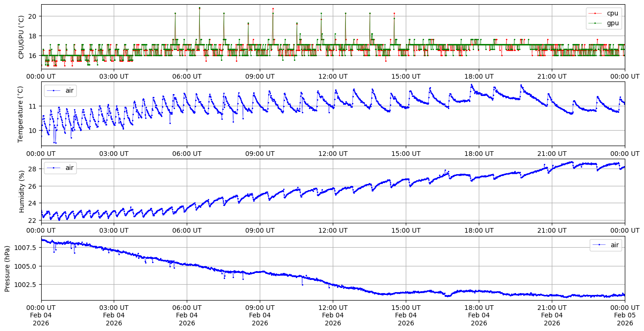Screen dimensions: 644x331
Task: Click 12:00 UT tick below the CPU/GPU plot
Action: (333, 76)
